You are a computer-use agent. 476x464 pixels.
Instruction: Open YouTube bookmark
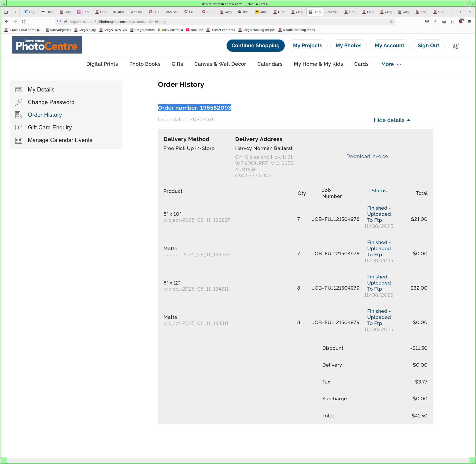click(194, 30)
